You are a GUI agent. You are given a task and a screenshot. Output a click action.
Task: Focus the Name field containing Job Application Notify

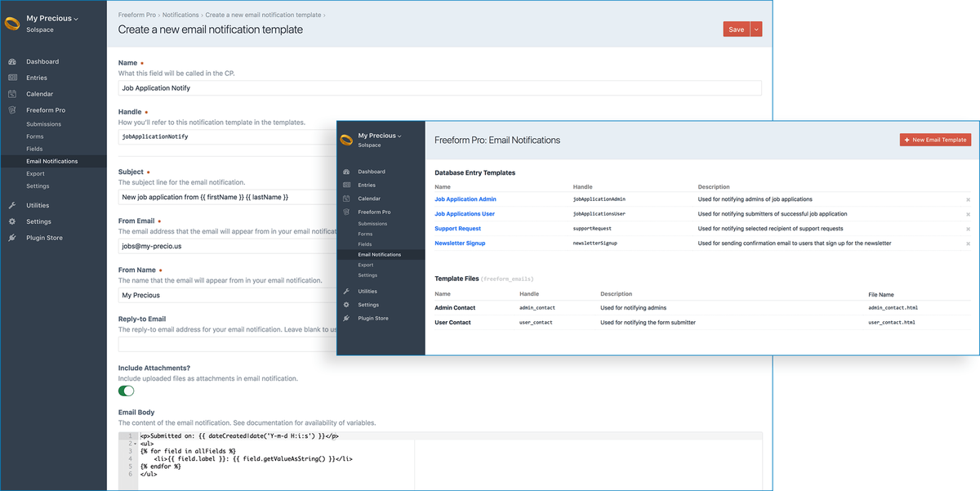[440, 87]
